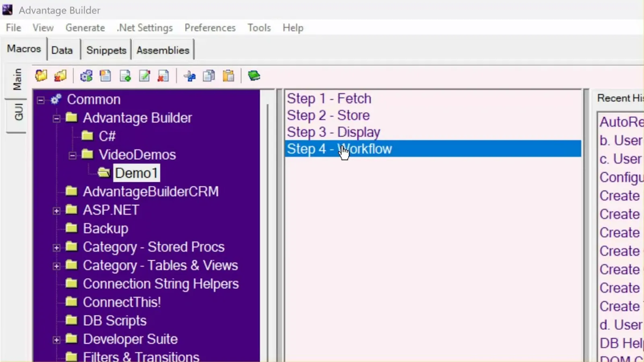Collapse the Advantage Builder folder node

pos(56,118)
